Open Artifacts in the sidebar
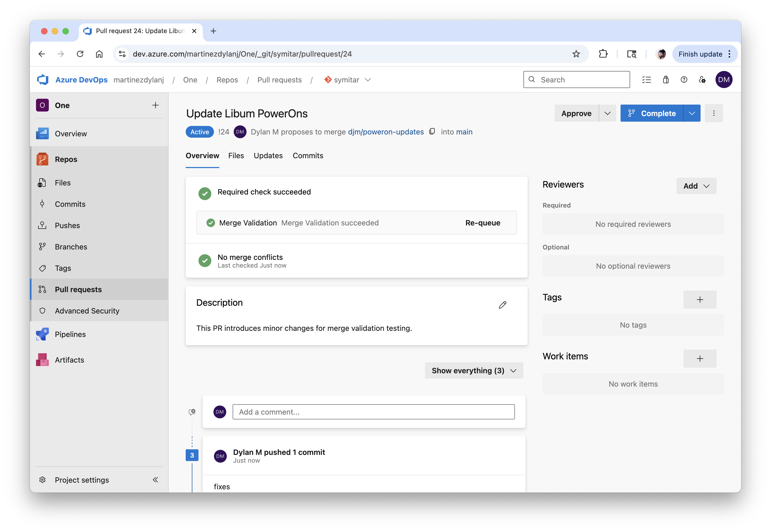The height and width of the screenshot is (532, 771). (x=99, y=360)
